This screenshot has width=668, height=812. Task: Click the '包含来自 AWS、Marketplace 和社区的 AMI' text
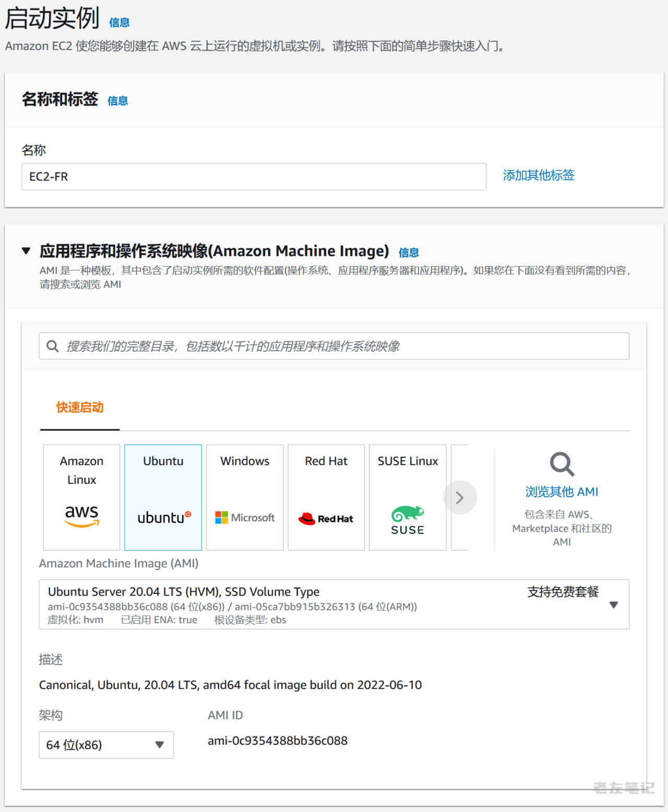(x=562, y=528)
